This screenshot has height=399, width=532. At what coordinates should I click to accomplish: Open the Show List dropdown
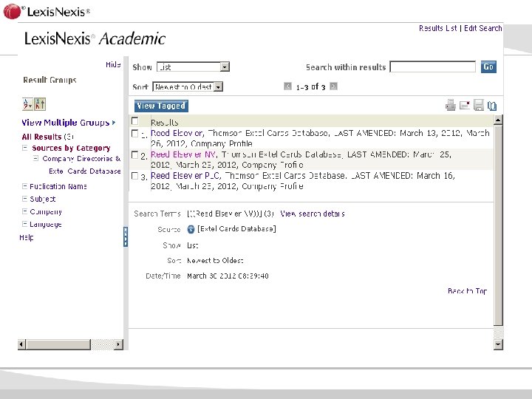click(193, 66)
